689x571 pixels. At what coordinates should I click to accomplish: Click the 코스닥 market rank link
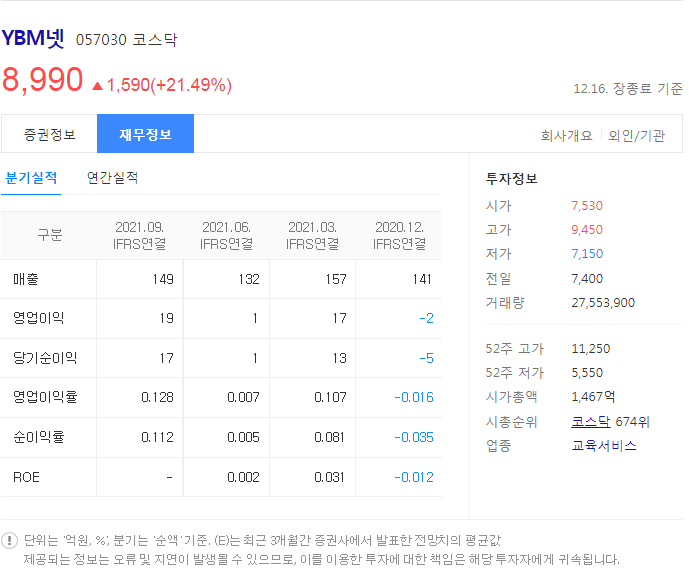591,422
